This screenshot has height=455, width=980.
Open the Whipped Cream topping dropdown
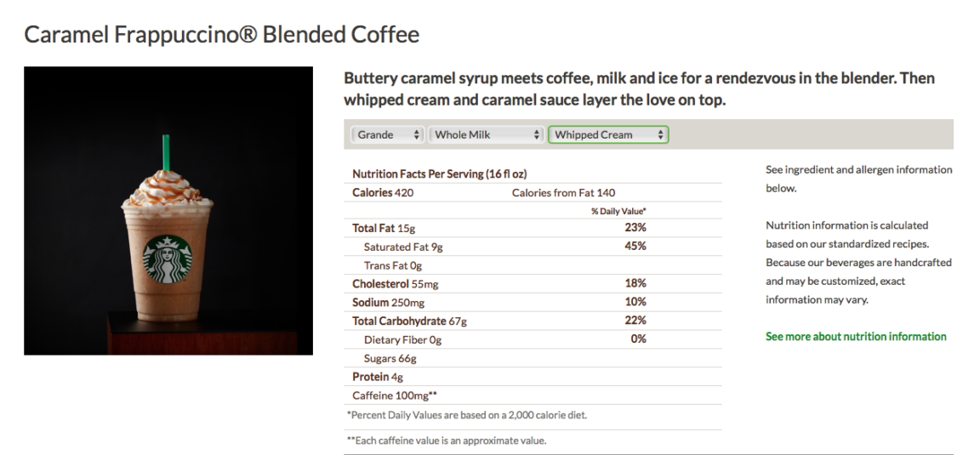pos(608,134)
